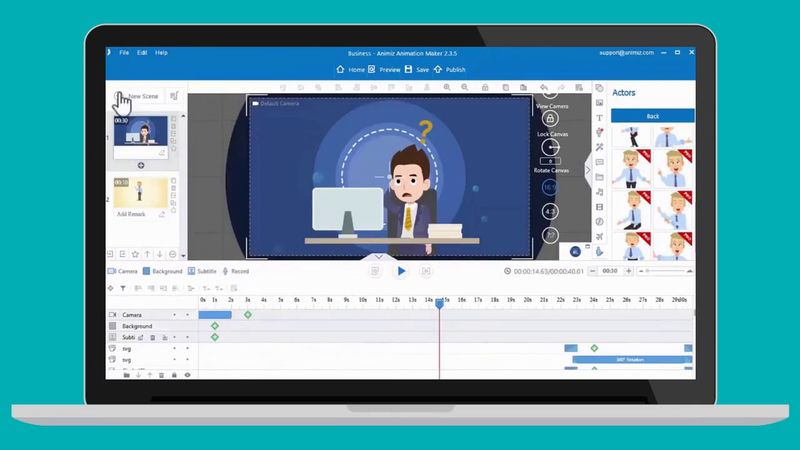Toggle Lock Canvas
Image resolution: width=800 pixels, height=450 pixels.
point(550,118)
